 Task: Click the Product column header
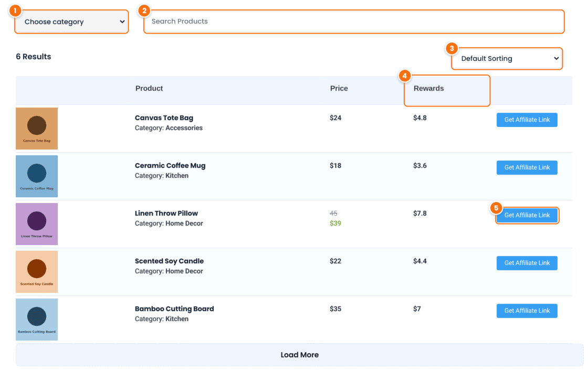click(x=149, y=89)
